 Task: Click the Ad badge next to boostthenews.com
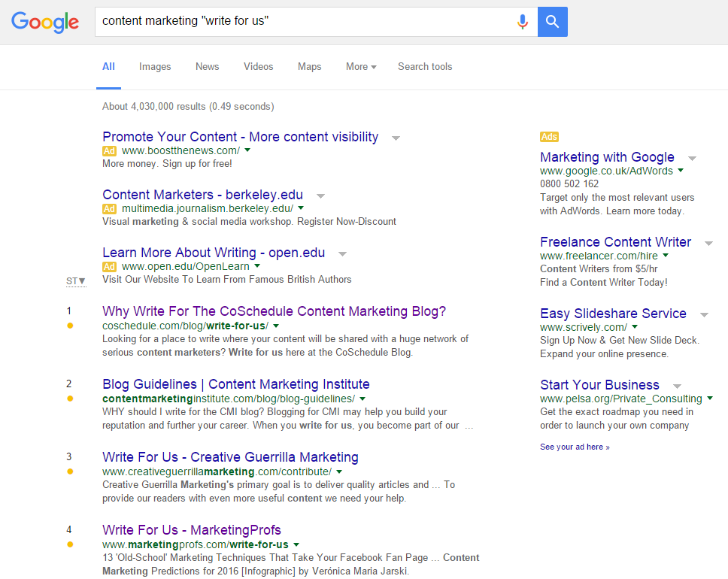click(110, 150)
